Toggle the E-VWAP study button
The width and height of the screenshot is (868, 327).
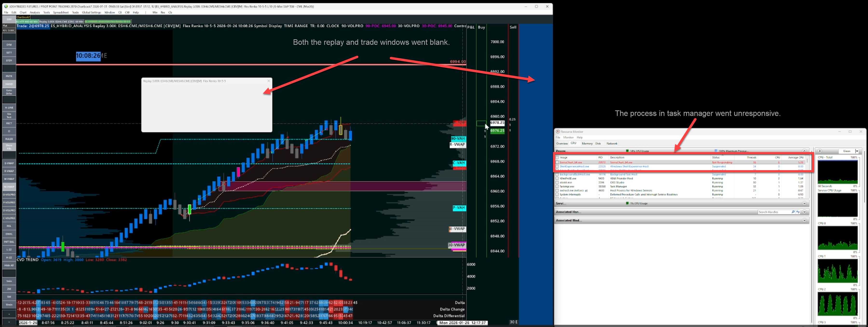(9, 163)
